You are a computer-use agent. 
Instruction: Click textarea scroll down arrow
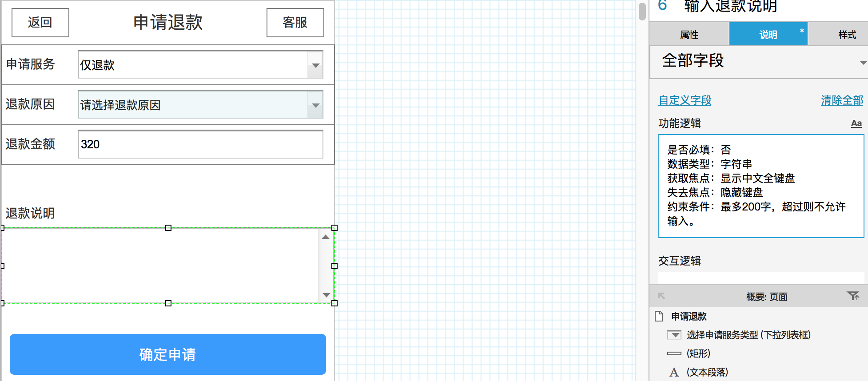tap(326, 295)
